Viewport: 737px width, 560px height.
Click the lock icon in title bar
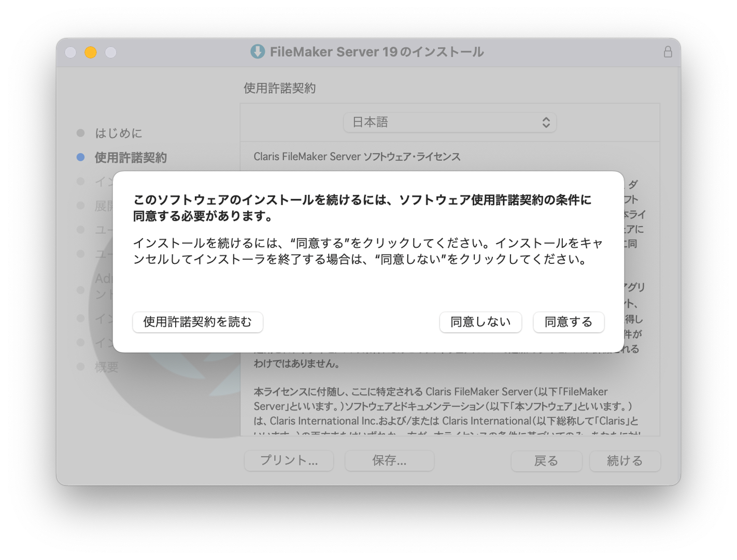(x=668, y=52)
